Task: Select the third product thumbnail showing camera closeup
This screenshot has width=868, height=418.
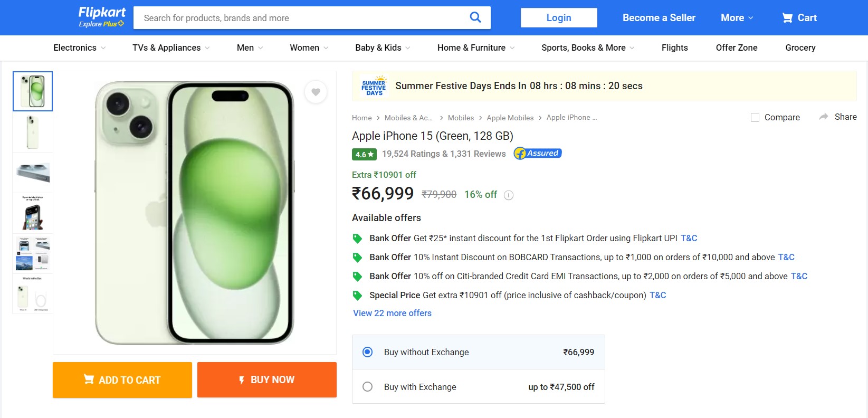Action: pyautogui.click(x=33, y=173)
